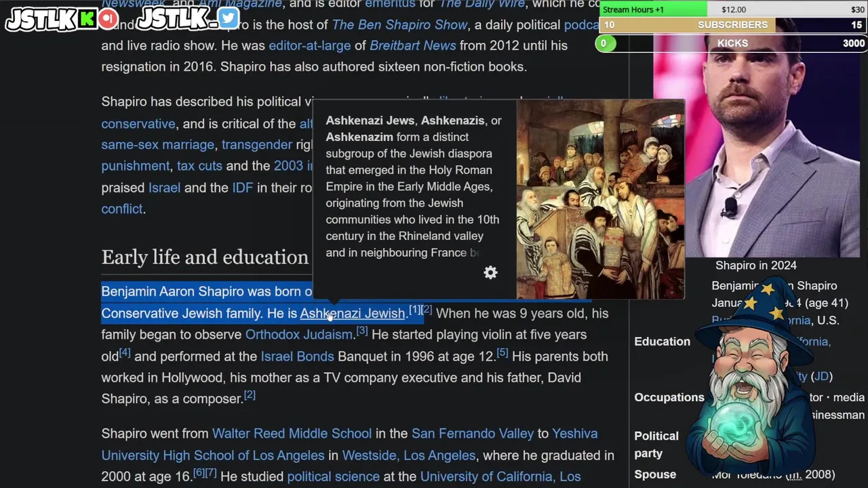
Task: Click citation reference [6]
Action: point(199,472)
